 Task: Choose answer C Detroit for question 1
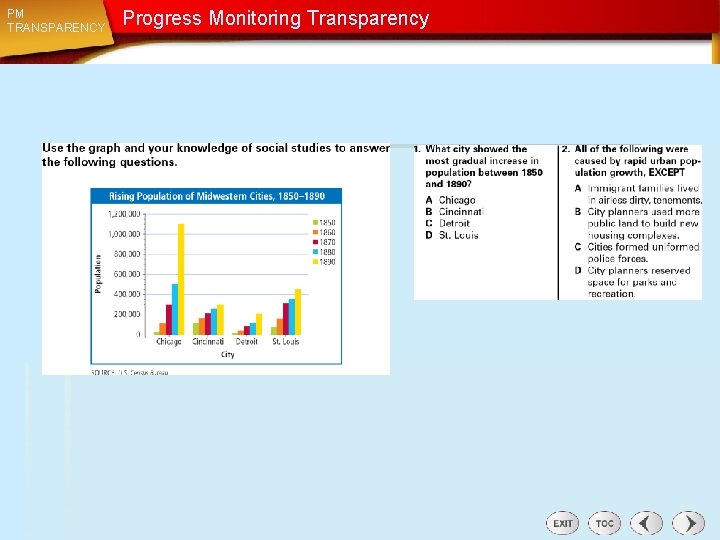pyautogui.click(x=448, y=223)
